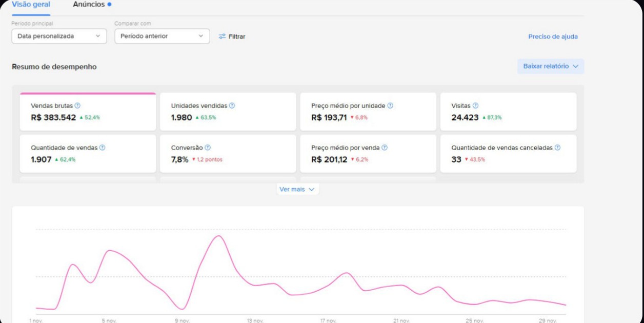Viewport: 644px width, 323px height.
Task: Click the help icon next to Visitas
Action: pos(475,106)
